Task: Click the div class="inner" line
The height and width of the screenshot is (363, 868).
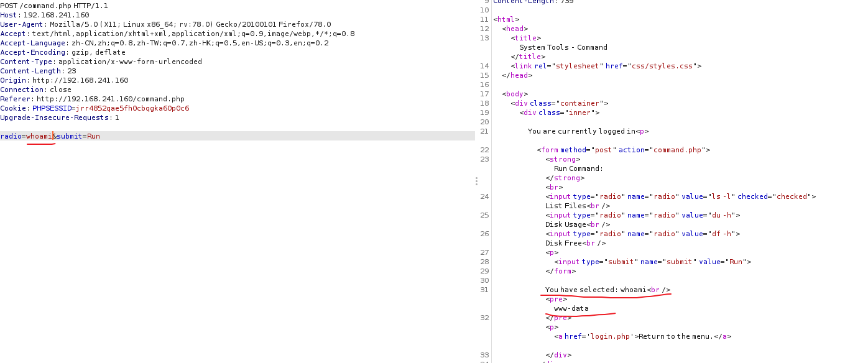Action: [x=560, y=113]
